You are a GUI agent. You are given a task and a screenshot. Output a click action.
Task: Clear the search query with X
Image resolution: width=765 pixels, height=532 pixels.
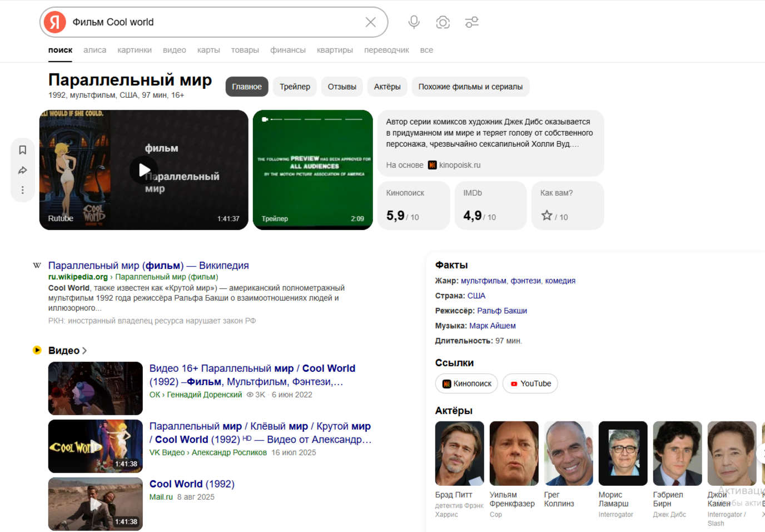pos(371,22)
